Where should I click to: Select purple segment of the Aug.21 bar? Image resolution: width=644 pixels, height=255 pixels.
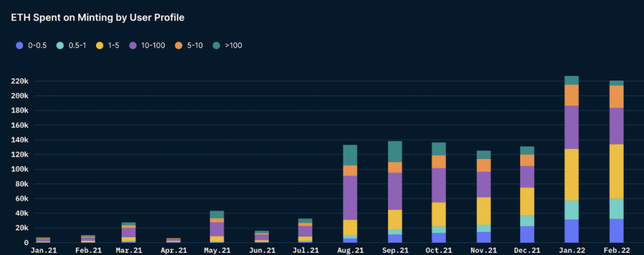[350, 197]
